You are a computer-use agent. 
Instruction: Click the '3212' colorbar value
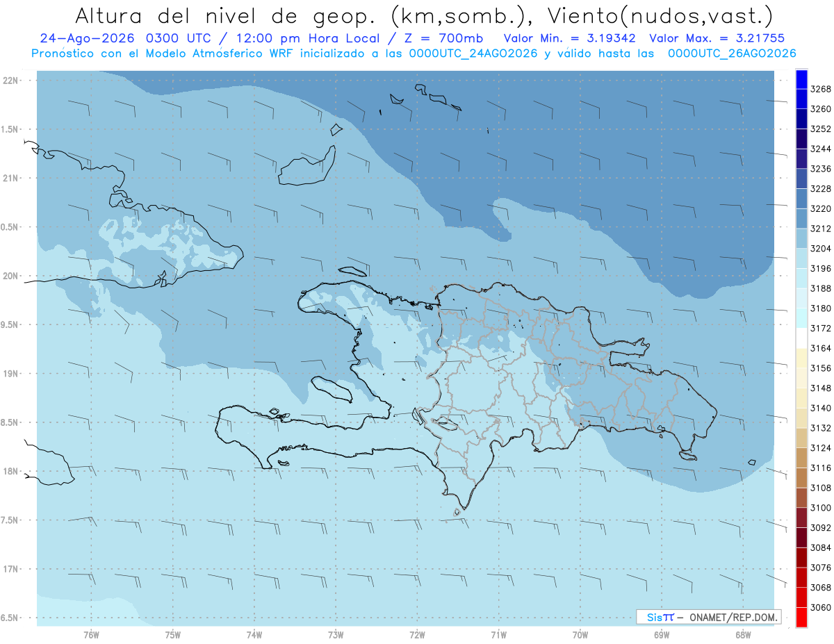pos(821,229)
